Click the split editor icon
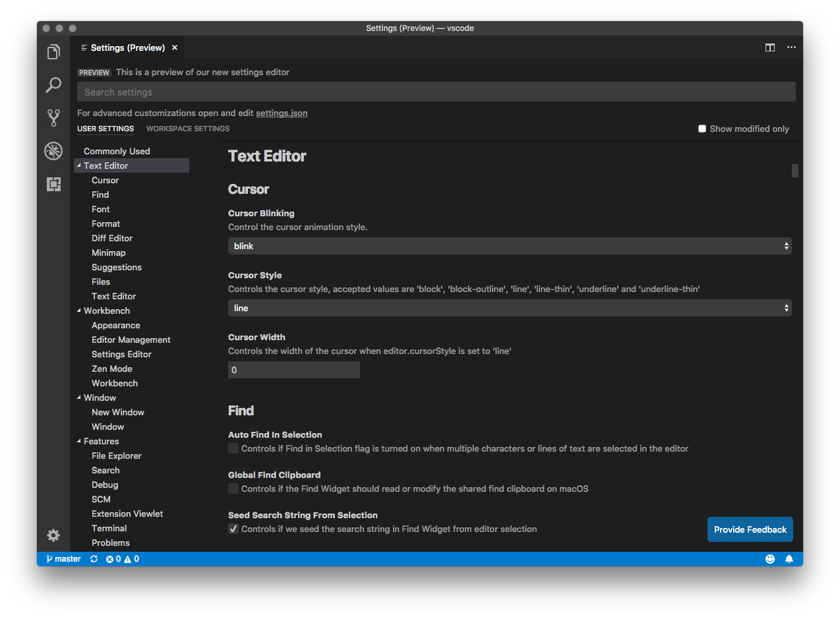This screenshot has height=619, width=840. tap(769, 47)
